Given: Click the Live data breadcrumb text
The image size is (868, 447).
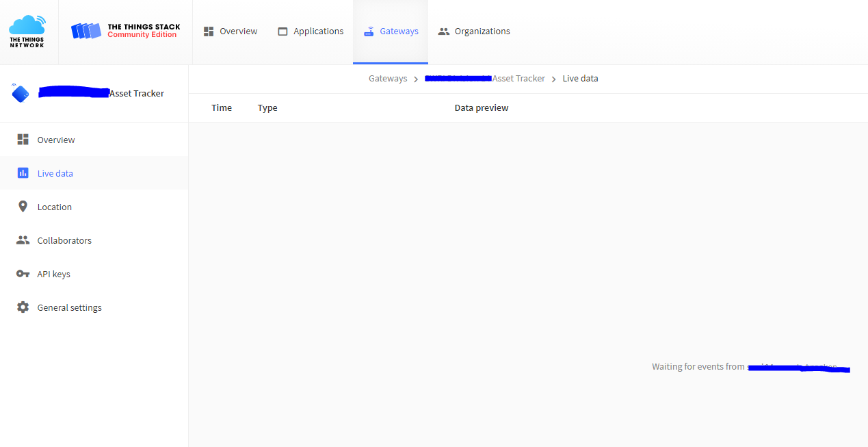Looking at the screenshot, I should (x=580, y=79).
